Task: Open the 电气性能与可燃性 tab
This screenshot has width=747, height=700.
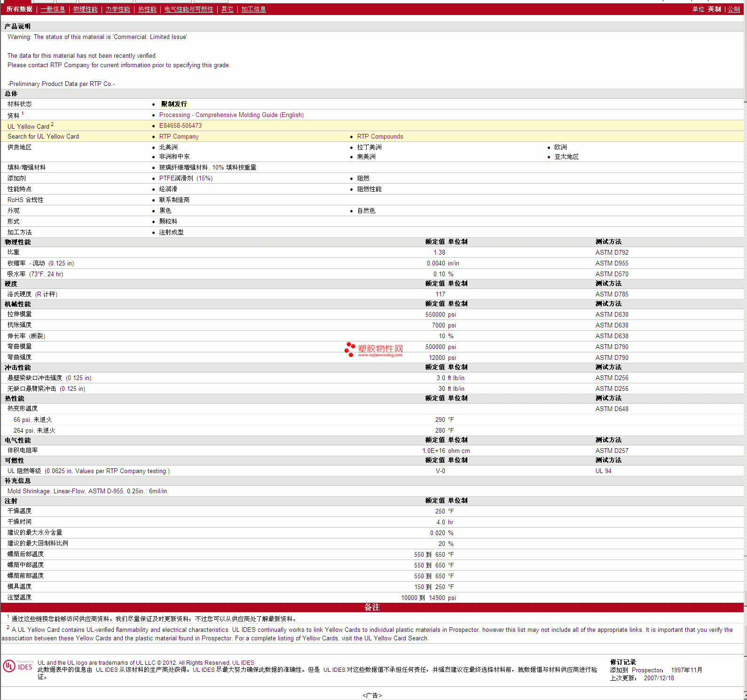Action: [x=189, y=9]
